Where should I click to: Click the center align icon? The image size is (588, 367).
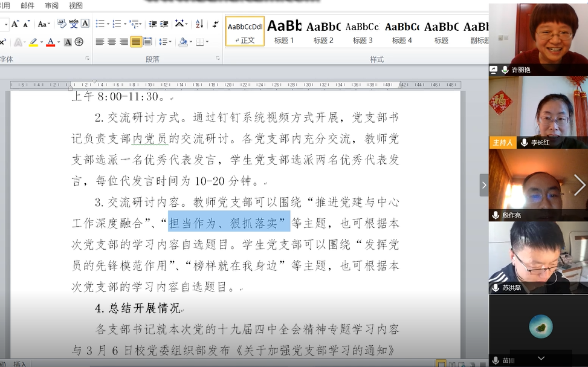click(x=112, y=42)
